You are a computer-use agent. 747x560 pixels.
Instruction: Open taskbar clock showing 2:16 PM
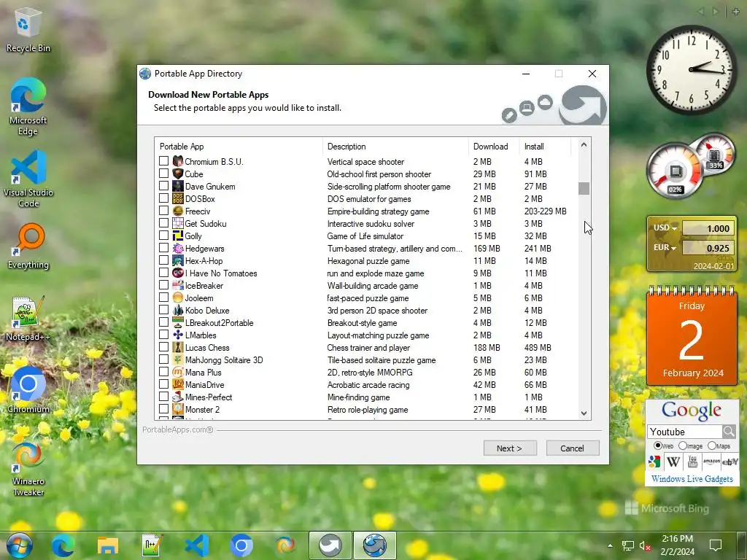678,545
